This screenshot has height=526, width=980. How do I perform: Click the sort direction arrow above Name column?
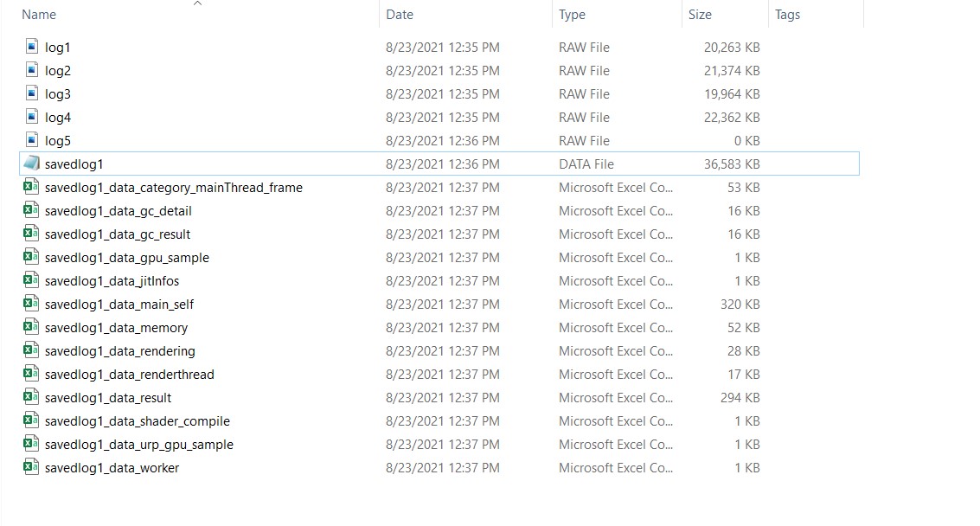(197, 4)
